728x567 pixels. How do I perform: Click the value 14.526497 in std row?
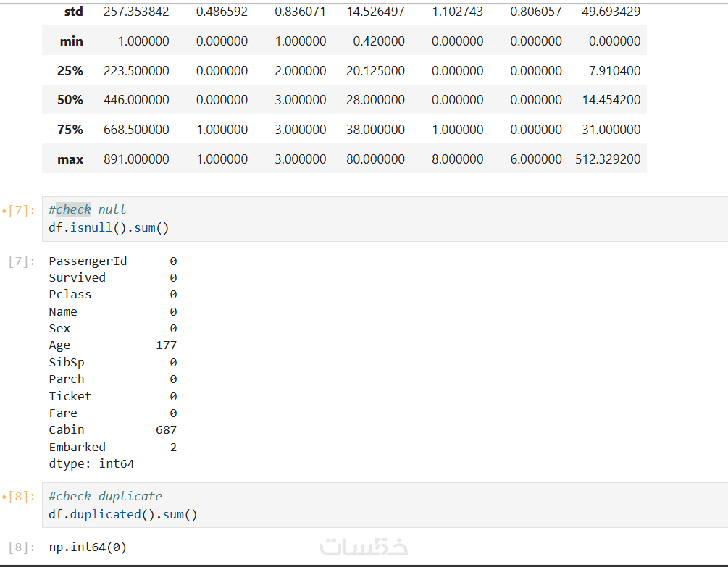[376, 12]
